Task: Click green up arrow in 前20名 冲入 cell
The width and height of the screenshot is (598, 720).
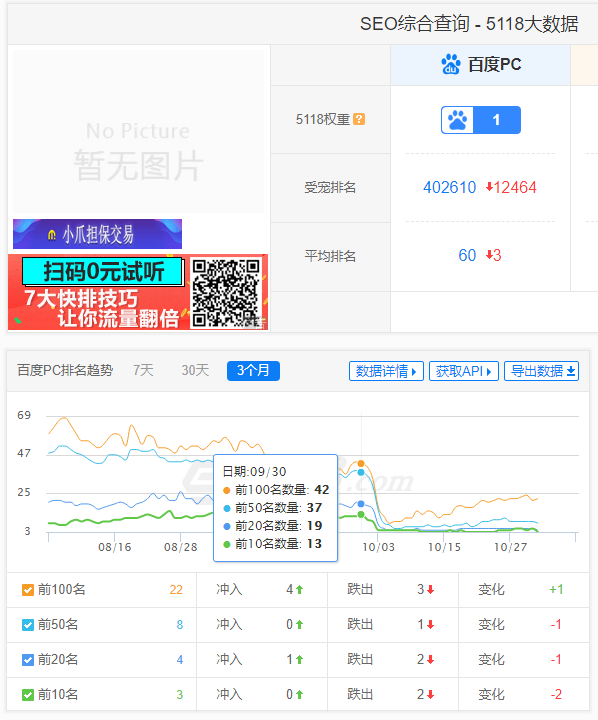Action: tap(299, 660)
